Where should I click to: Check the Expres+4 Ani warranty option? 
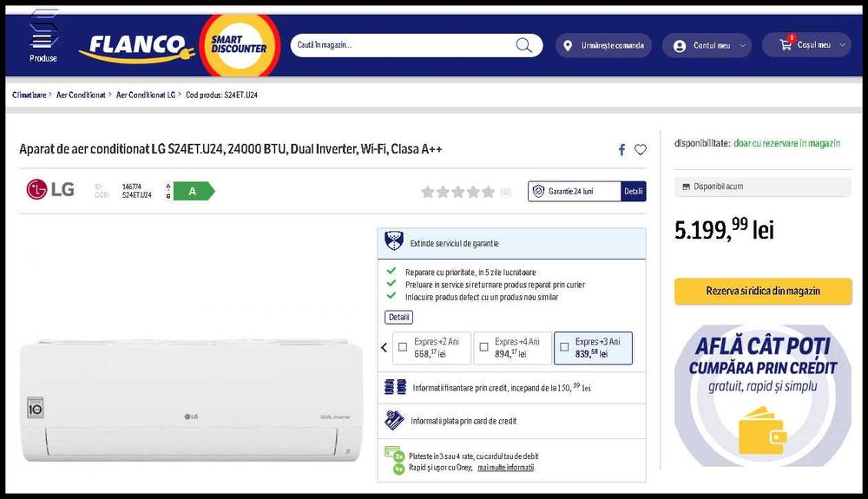tap(483, 347)
